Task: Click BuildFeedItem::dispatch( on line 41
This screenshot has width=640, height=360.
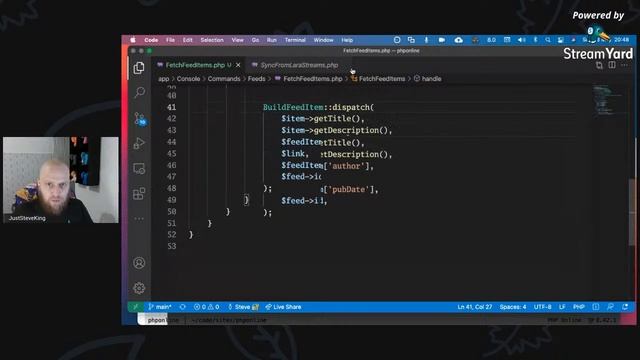Action: 318,107
